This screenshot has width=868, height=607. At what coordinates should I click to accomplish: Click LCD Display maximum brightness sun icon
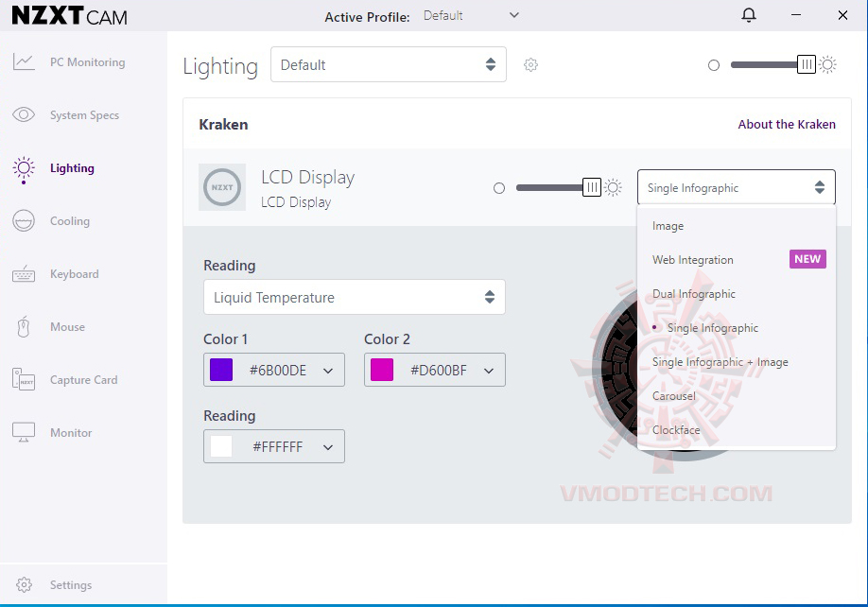click(613, 187)
